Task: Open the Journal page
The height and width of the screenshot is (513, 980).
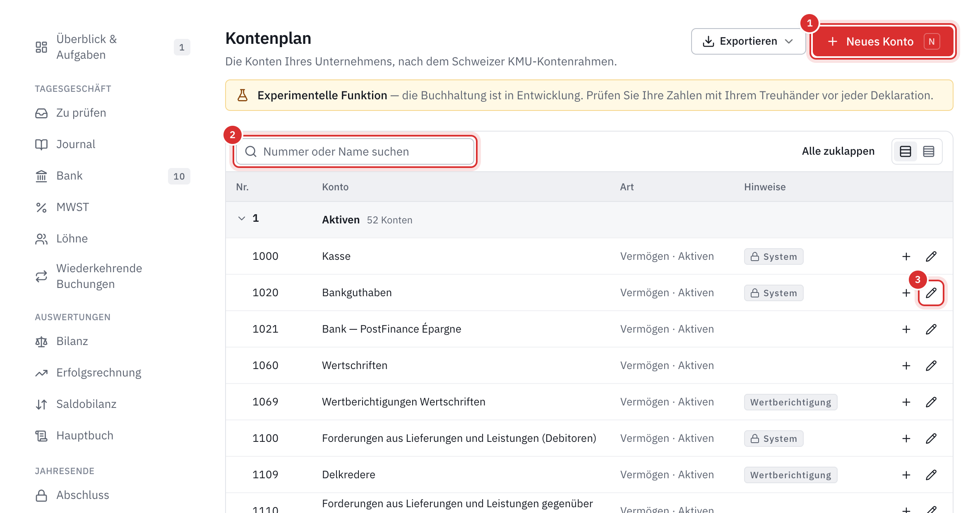Action: (x=113, y=144)
